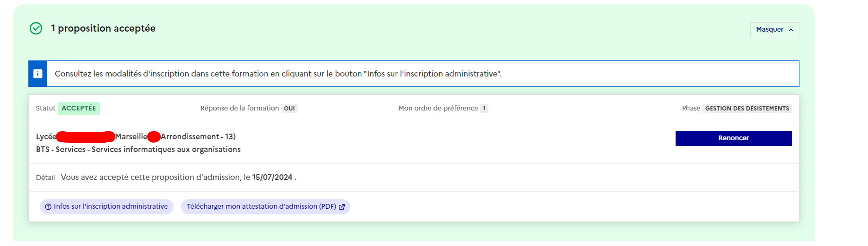This screenshot has width=868, height=246.
Task: Download the attestation d'admission PDF
Action: 265,207
